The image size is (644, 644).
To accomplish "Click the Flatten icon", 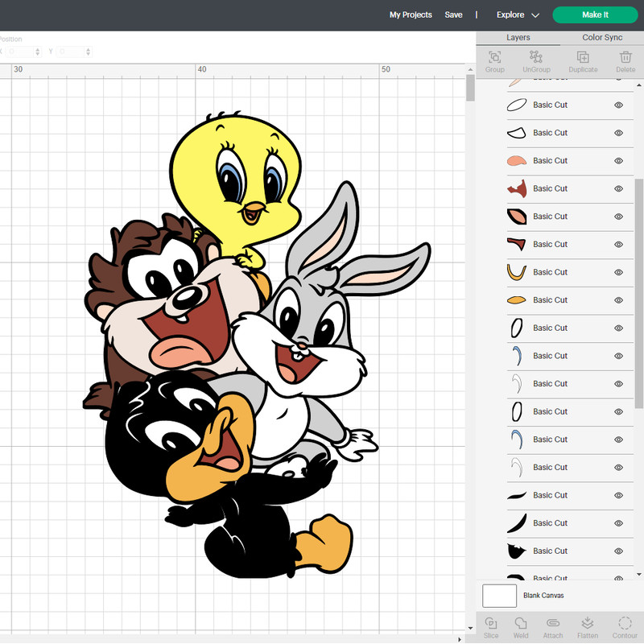I will [587, 626].
